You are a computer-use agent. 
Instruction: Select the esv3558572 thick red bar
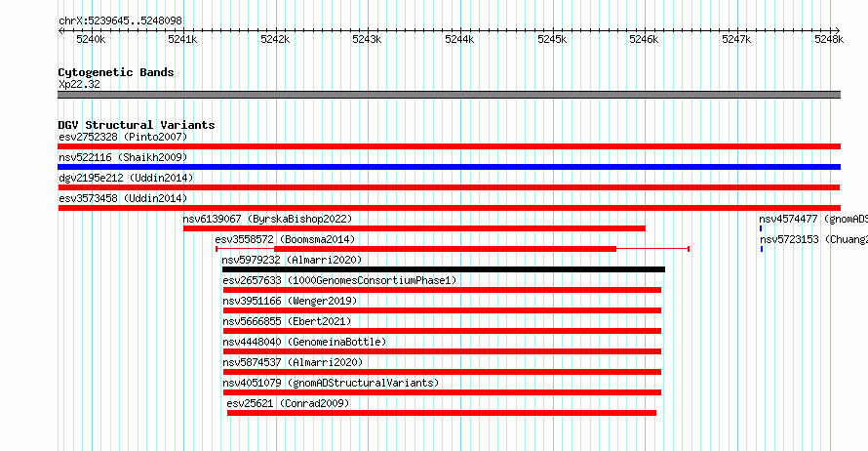[x=445, y=249]
